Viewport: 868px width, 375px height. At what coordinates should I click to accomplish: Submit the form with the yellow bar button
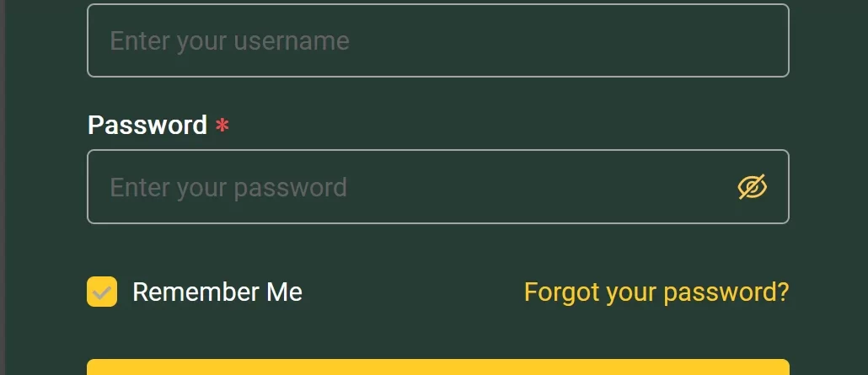pyautogui.click(x=437, y=367)
